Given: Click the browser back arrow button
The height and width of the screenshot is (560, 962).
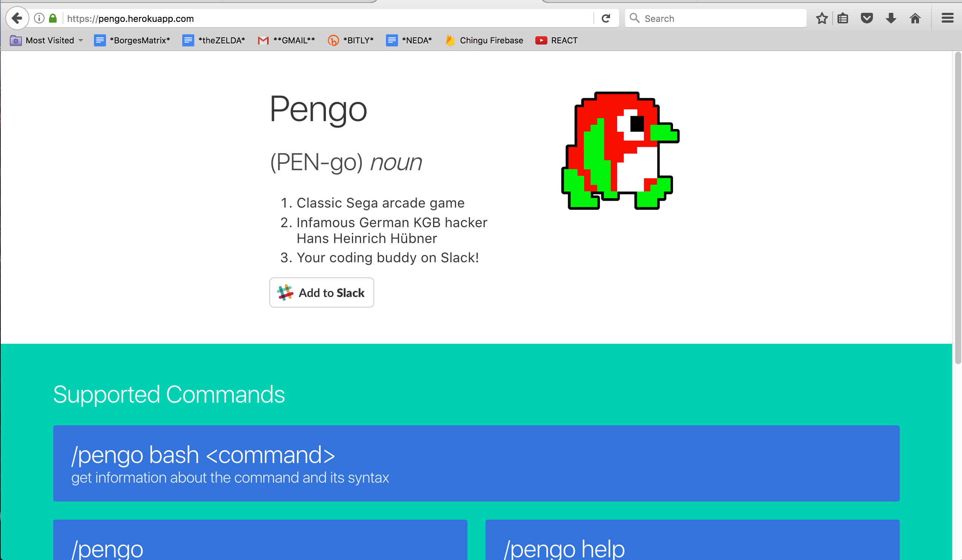Looking at the screenshot, I should point(17,18).
